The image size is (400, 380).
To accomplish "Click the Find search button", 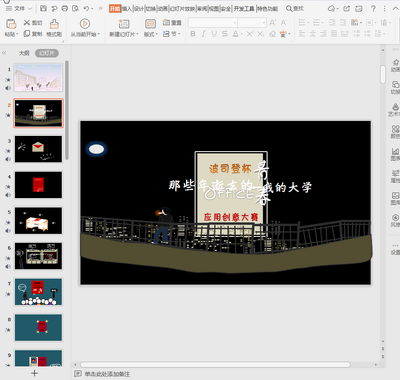I will tap(295, 9).
